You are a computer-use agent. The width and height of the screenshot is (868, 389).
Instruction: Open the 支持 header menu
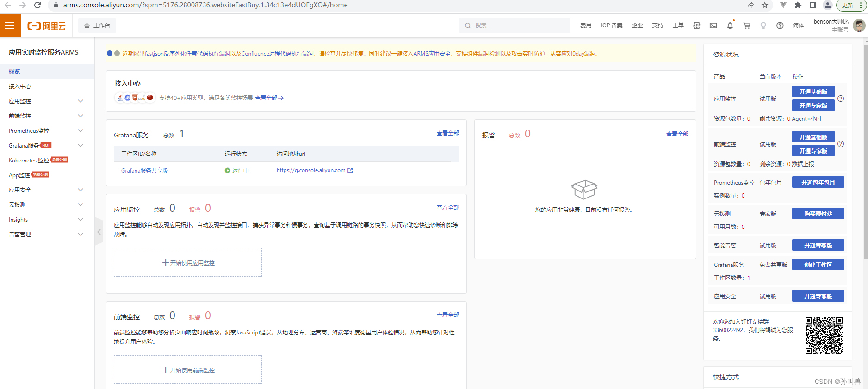click(x=657, y=25)
